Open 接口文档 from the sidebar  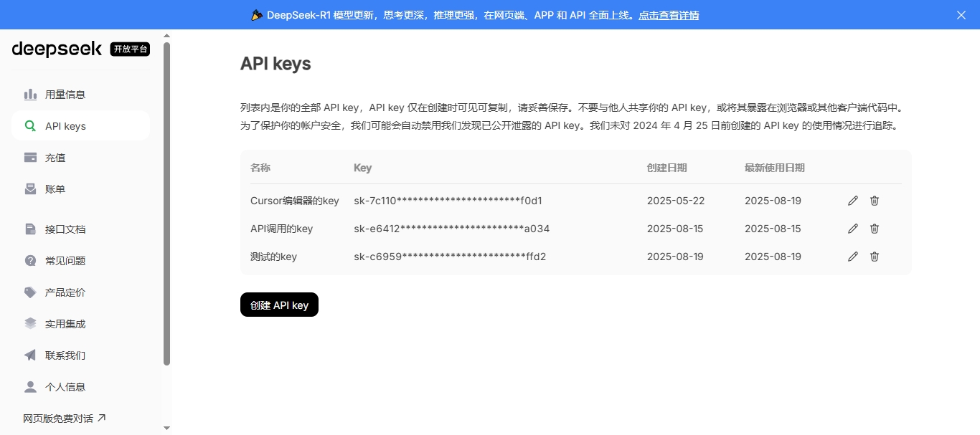(81, 229)
